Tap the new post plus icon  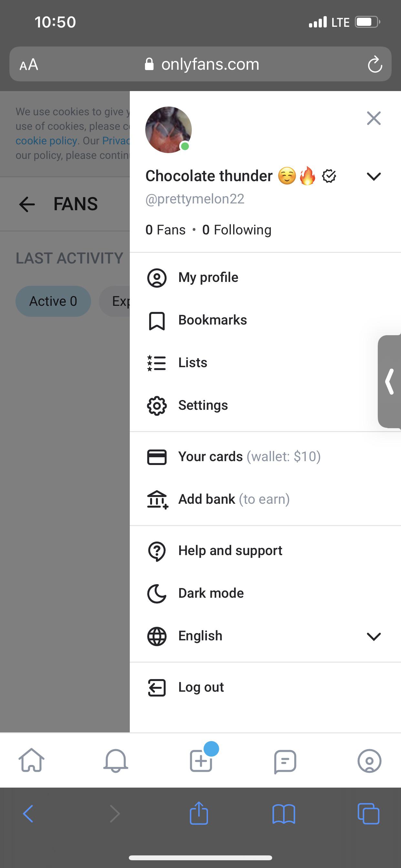tap(201, 760)
